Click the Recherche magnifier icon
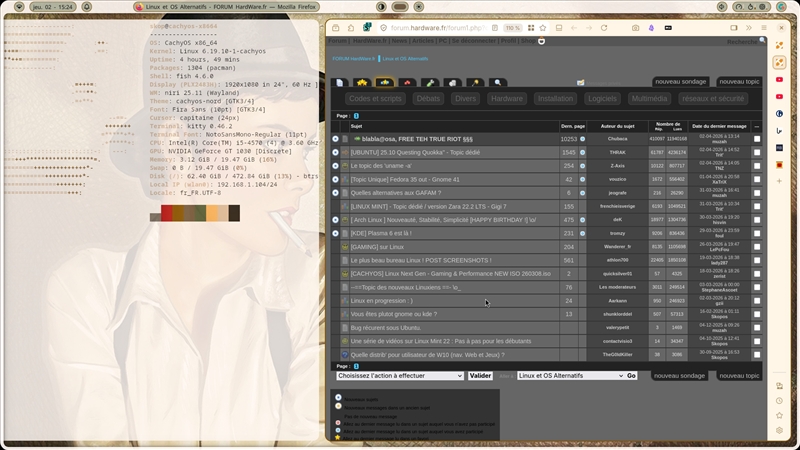This screenshot has width=800, height=450. pyautogui.click(x=763, y=42)
